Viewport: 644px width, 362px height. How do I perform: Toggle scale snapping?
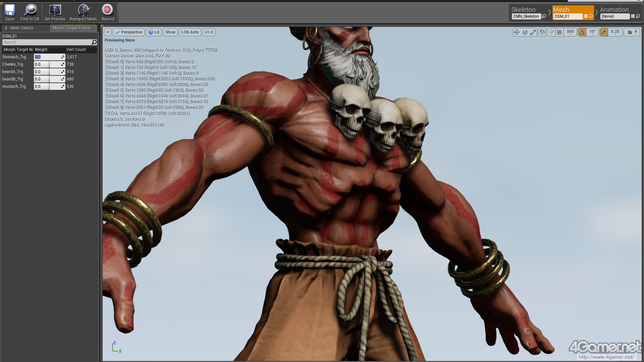[604, 32]
